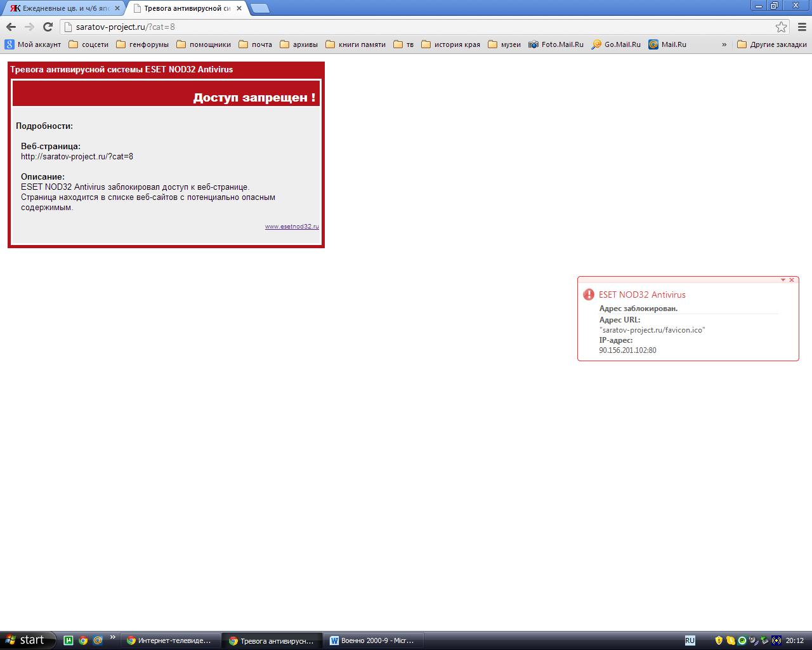Open the Chrome wrench settings menu
Image resolution: width=812 pixels, height=650 pixels.
pos(802,27)
